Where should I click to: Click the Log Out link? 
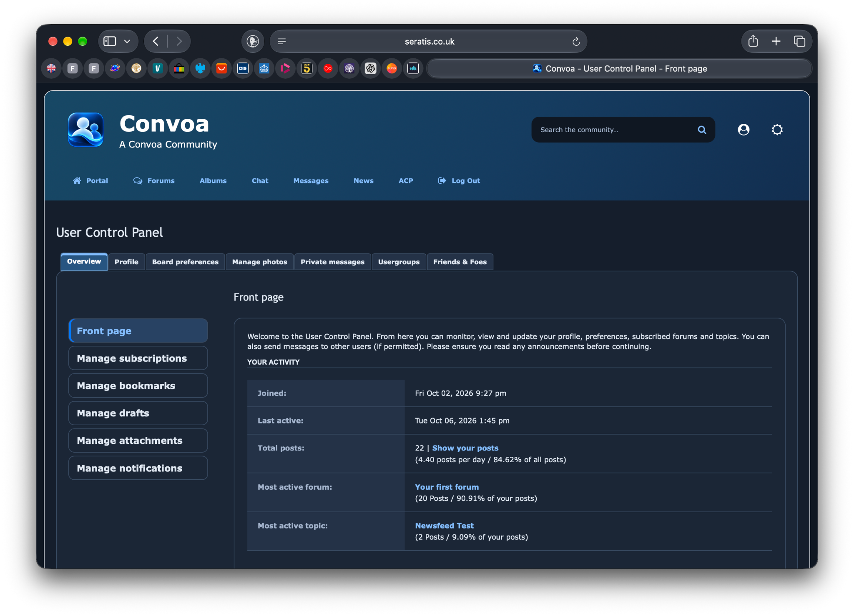459,180
